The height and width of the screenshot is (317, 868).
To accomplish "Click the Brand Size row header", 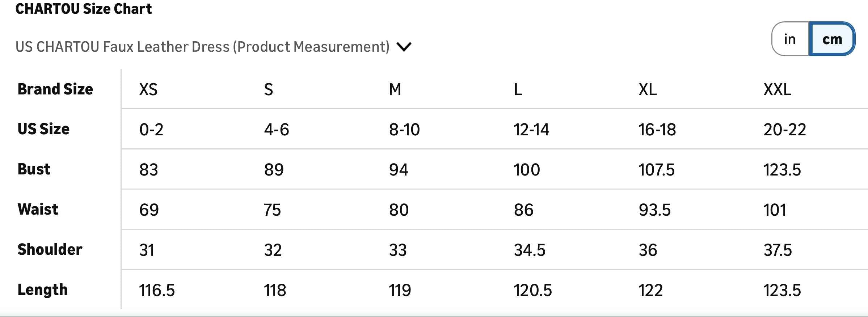I will click(x=55, y=89).
